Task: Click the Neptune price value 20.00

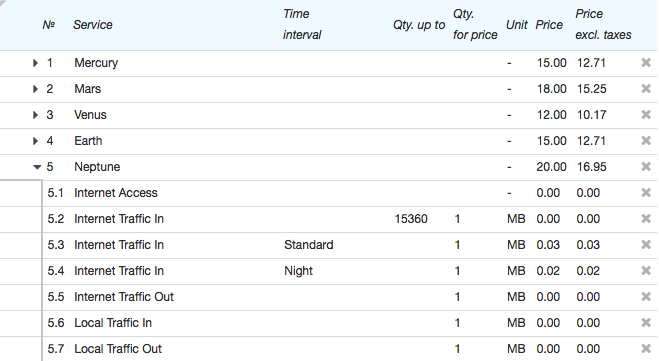Action: click(551, 167)
